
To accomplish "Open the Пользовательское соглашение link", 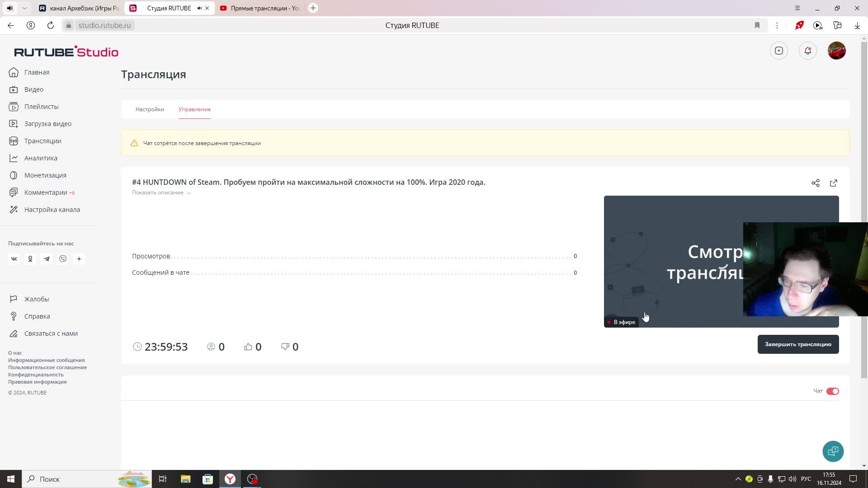I will coord(47,367).
